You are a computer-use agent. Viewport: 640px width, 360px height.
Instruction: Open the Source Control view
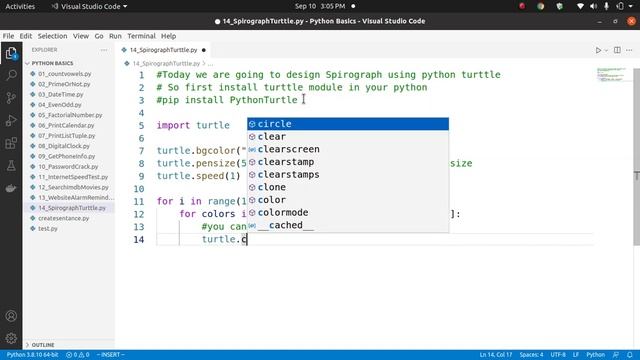pos(11,98)
